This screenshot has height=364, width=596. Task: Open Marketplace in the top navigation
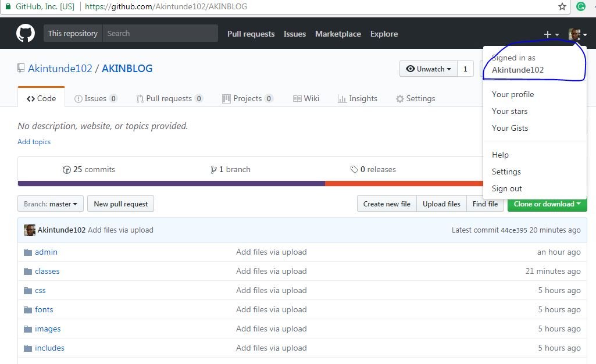338,34
